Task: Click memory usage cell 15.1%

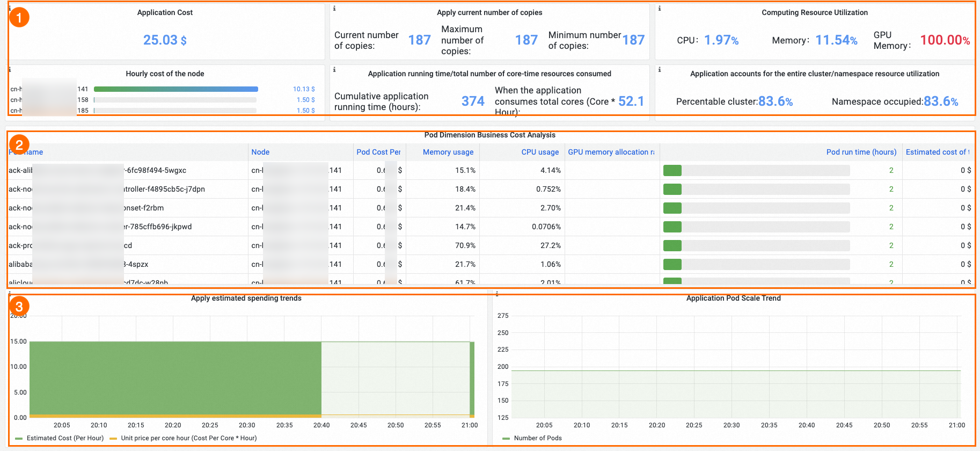Action: click(465, 170)
